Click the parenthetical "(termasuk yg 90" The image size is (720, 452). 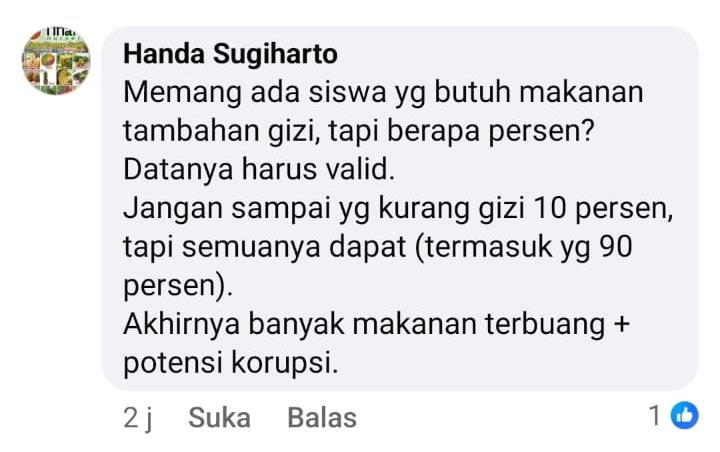523,247
